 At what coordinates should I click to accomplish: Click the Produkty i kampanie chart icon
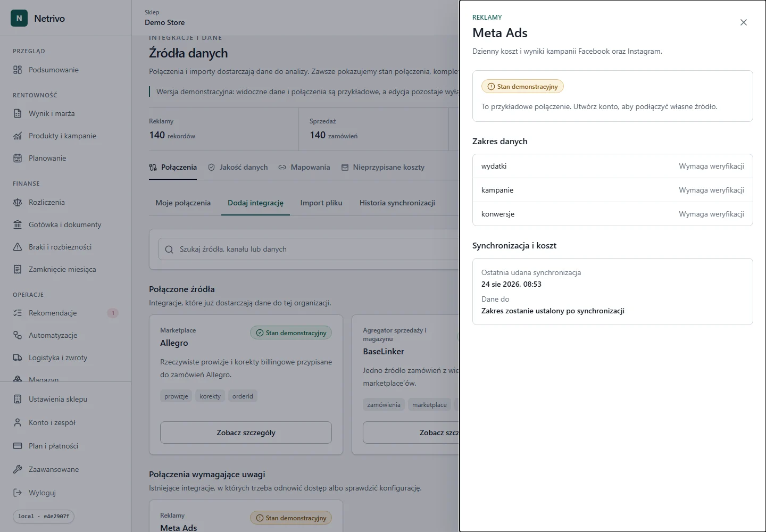click(18, 136)
